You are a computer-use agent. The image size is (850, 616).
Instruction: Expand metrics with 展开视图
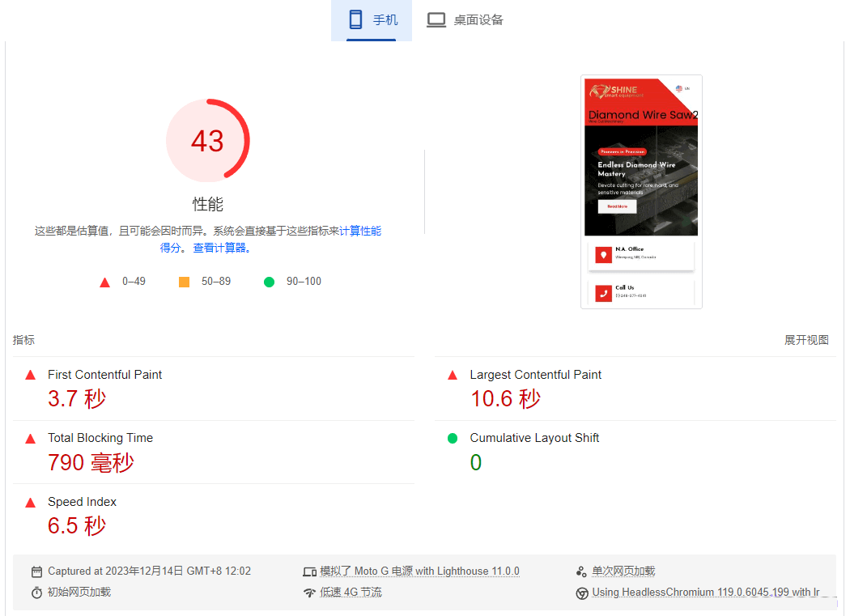point(806,340)
